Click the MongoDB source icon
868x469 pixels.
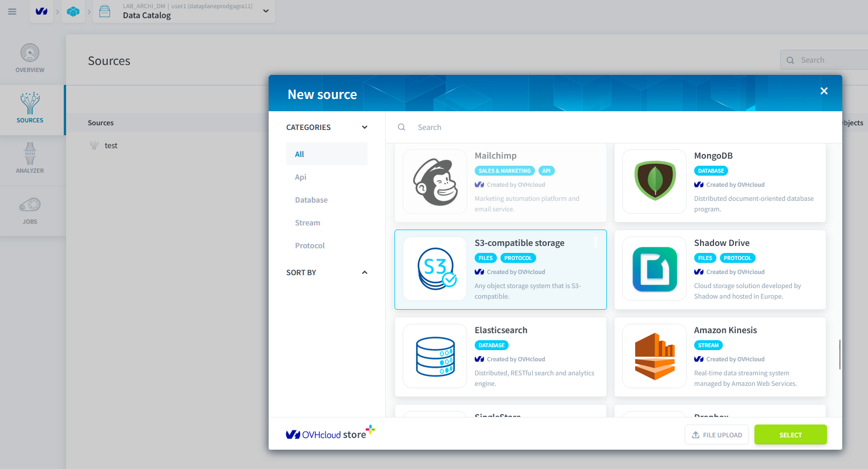click(654, 182)
